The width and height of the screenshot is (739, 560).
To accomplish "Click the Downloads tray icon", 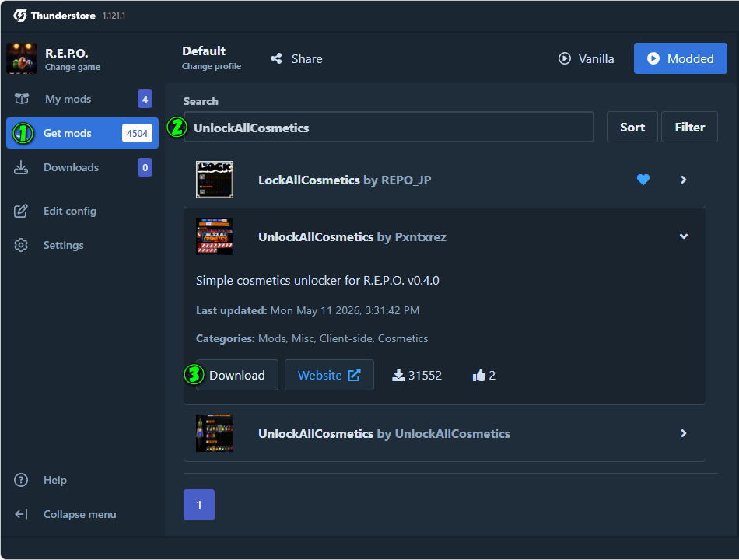I will 21,167.
